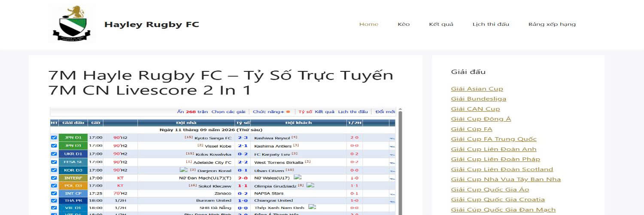This screenshot has height=215, width=644.
Task: Open the Chọn các giải league selector
Action: click(x=228, y=112)
